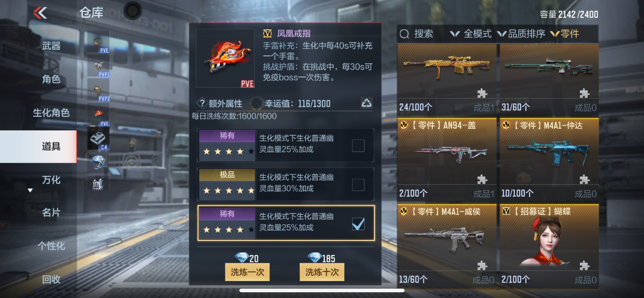
Task: Open the 全模式 mode filter dropdown
Action: (471, 34)
